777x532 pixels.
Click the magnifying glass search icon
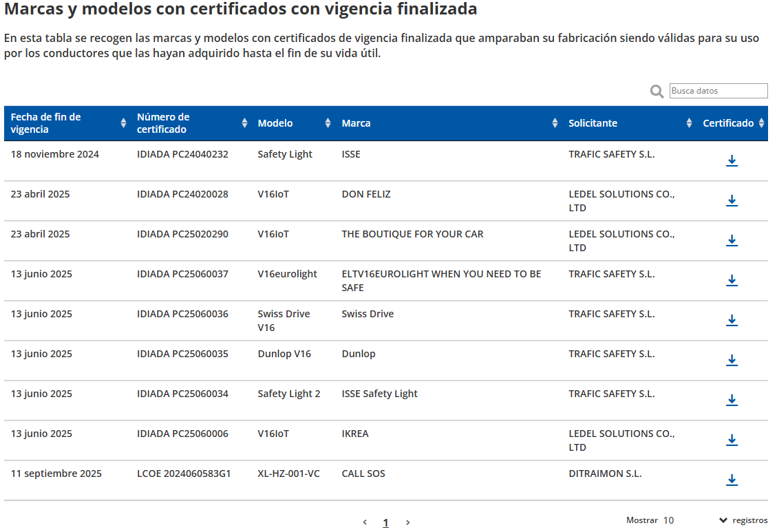coord(657,92)
